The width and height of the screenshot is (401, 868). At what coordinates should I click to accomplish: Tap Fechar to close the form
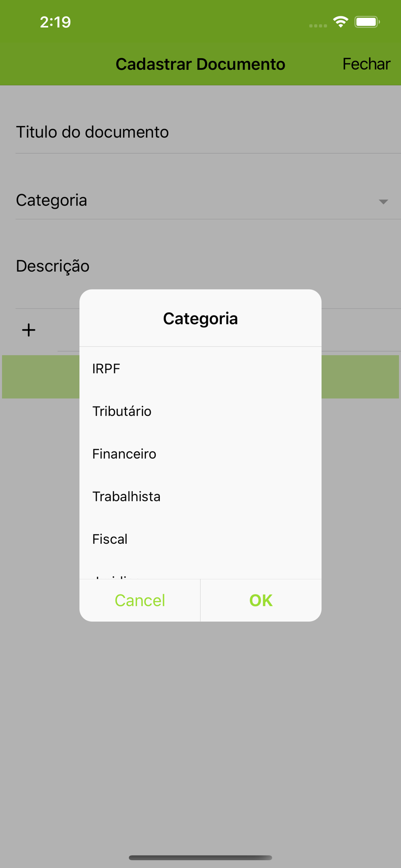(366, 64)
